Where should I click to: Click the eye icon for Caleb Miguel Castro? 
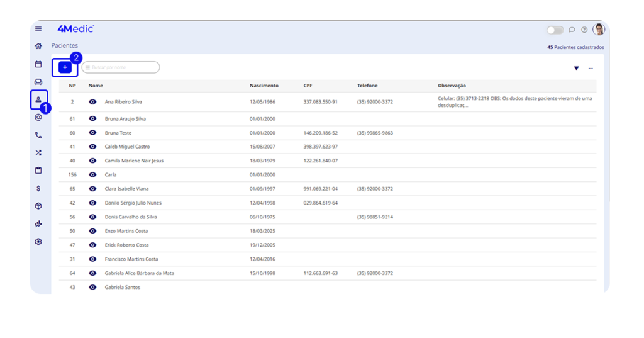92,147
